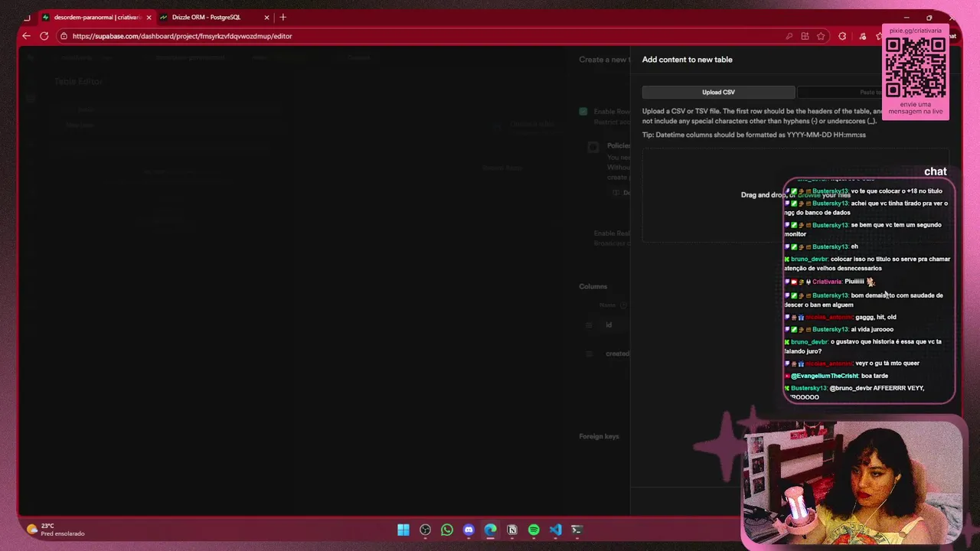
Task: Click the file drag and drop area
Action: (x=795, y=195)
